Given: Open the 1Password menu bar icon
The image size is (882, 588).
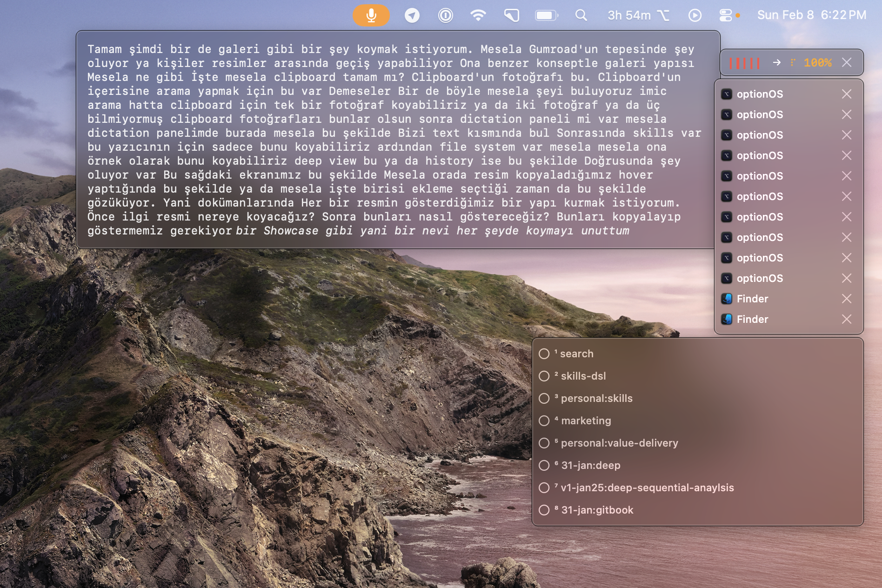Looking at the screenshot, I should tap(446, 15).
